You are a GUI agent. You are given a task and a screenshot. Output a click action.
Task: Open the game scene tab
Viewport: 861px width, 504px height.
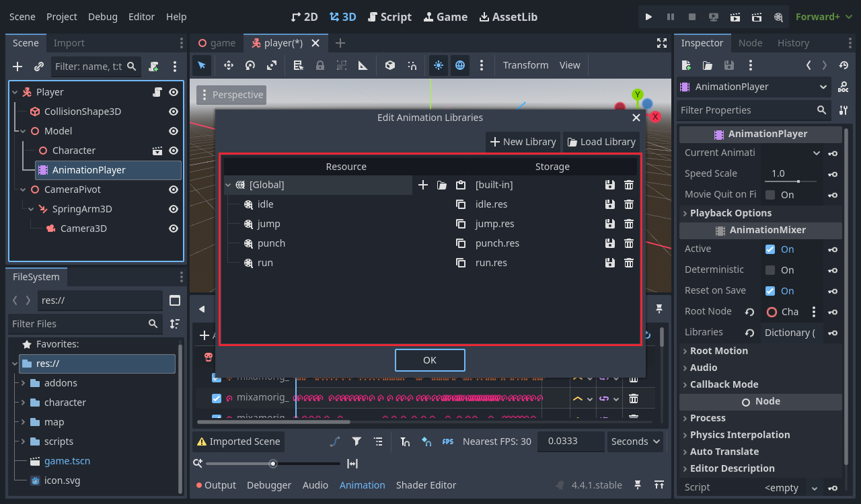click(217, 43)
